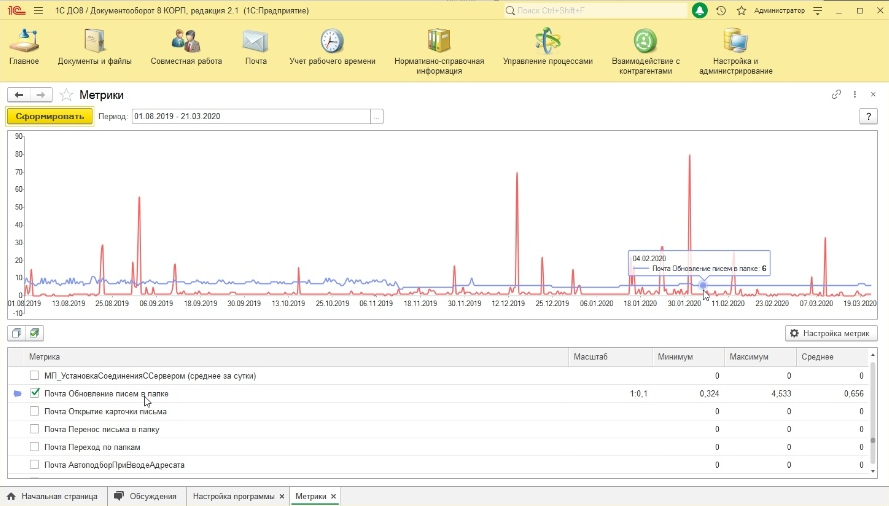The width and height of the screenshot is (889, 506).
Task: Click the 1C logo icon
Action: tap(16, 10)
